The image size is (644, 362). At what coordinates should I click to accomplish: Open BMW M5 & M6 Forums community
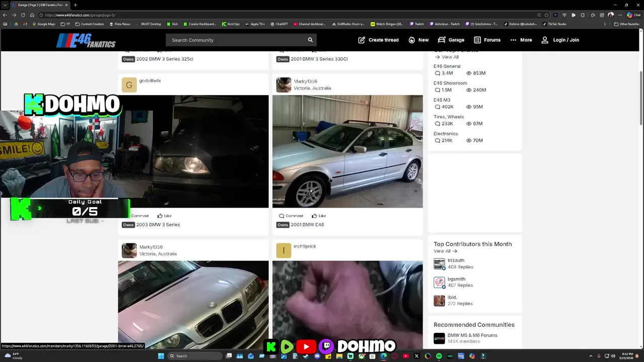click(472, 335)
